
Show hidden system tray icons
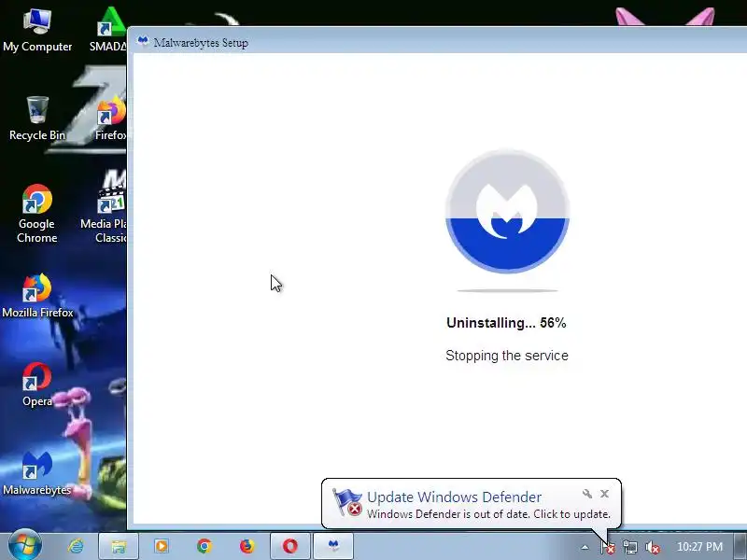(x=585, y=548)
